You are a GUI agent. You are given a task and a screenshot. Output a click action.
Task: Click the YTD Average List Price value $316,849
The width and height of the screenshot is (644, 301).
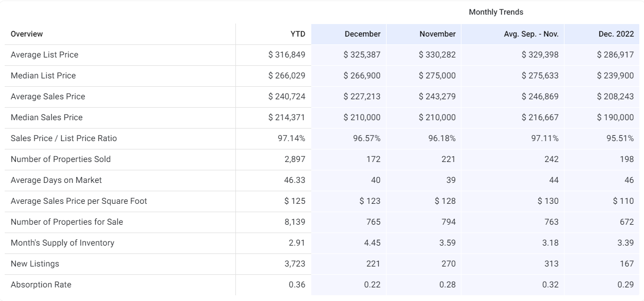[287, 55]
